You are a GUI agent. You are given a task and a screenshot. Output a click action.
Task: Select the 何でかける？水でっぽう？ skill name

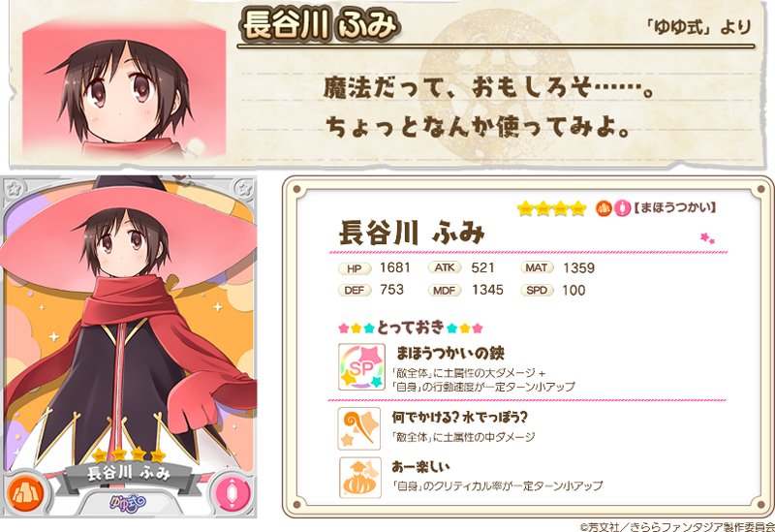coord(459,418)
